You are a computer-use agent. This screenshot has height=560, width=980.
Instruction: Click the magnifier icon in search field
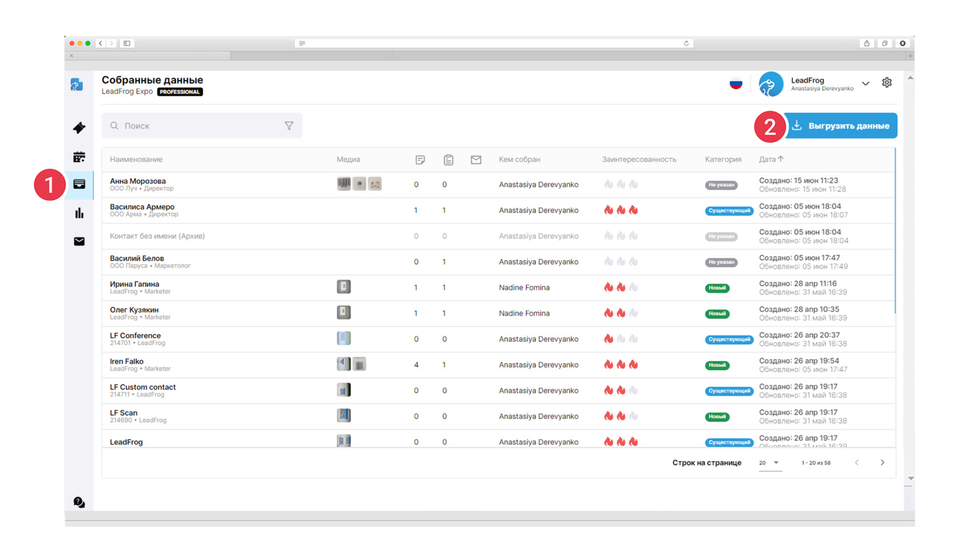tap(114, 125)
